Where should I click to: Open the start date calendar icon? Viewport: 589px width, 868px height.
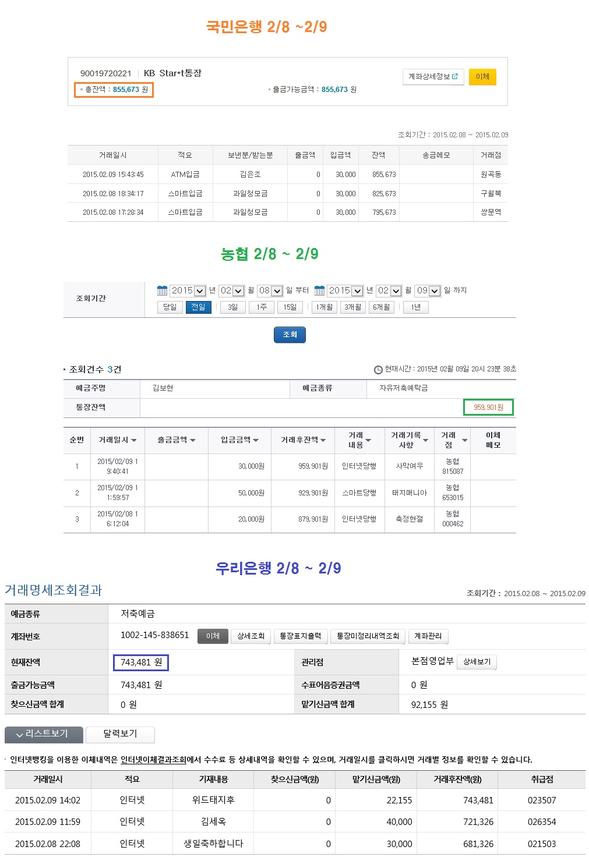[x=162, y=290]
